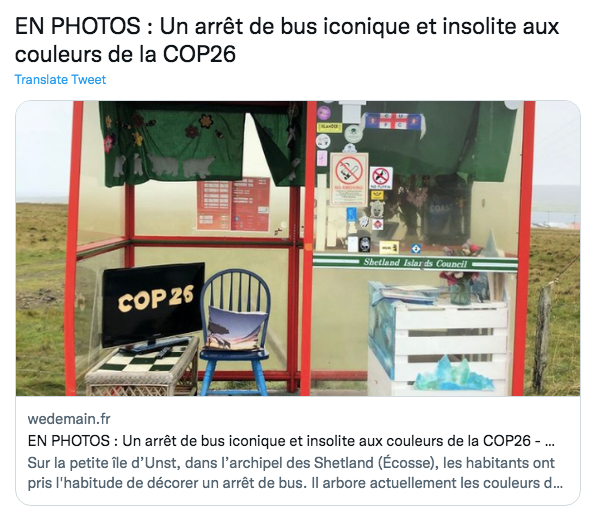Image resolution: width=597 pixels, height=520 pixels.
Task: Click the Translate Tweet link
Action: 60,80
